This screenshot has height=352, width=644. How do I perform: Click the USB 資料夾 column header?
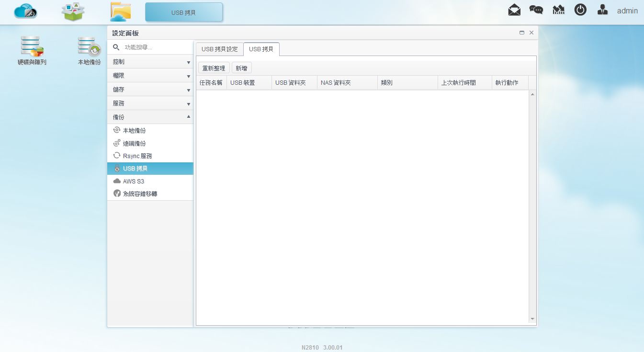click(294, 83)
